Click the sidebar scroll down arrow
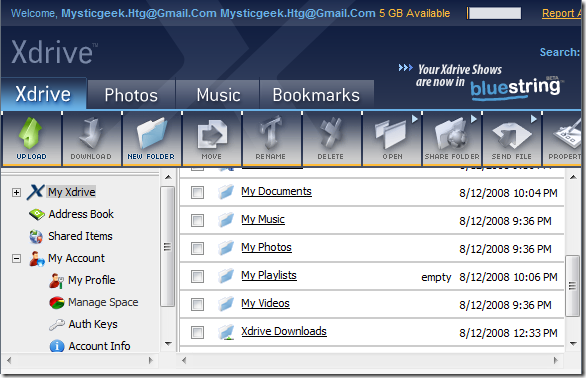Image resolution: width=586 pixels, height=378 pixels. click(x=168, y=343)
